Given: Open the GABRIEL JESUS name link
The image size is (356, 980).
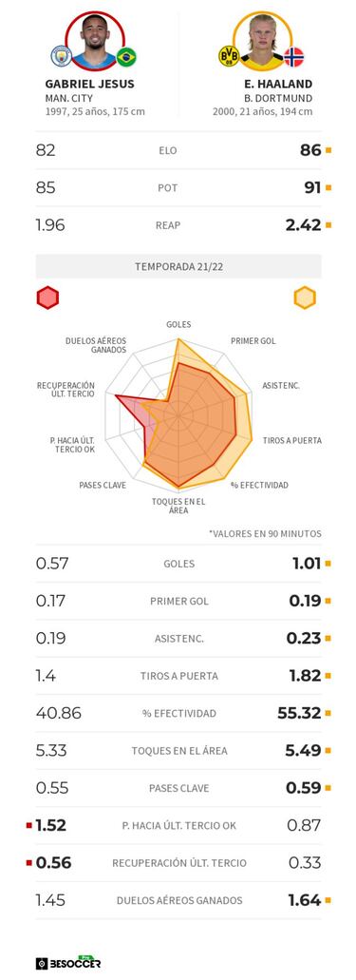Looking at the screenshot, I should coord(90,84).
